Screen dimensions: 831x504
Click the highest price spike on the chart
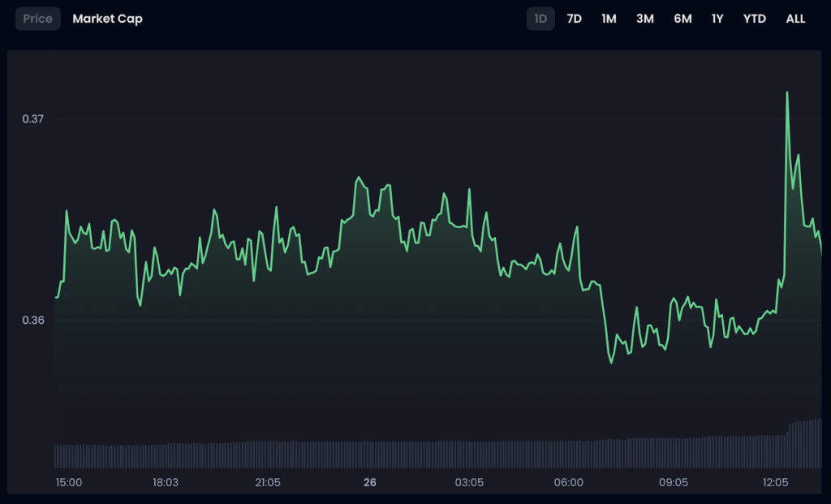[x=787, y=93]
